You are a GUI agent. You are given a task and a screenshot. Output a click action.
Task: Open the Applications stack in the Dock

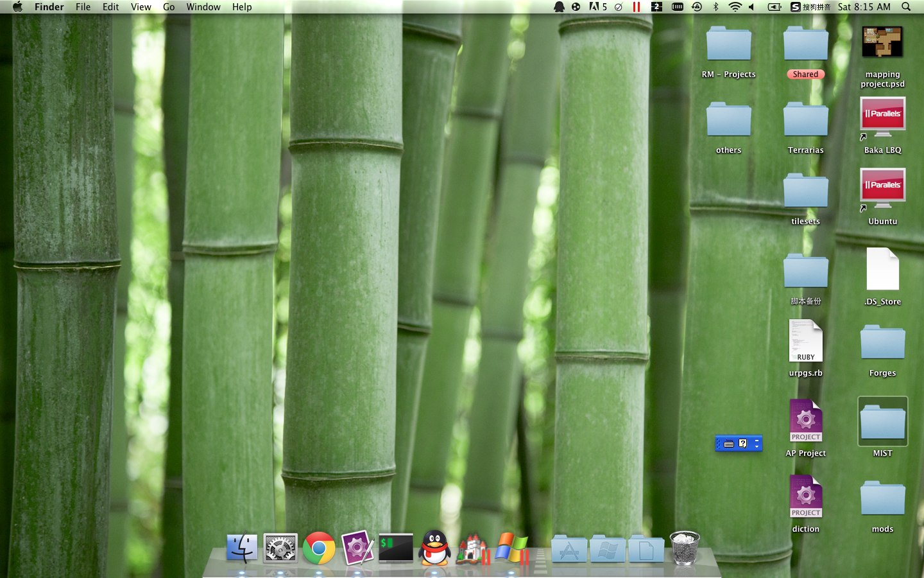(x=569, y=549)
